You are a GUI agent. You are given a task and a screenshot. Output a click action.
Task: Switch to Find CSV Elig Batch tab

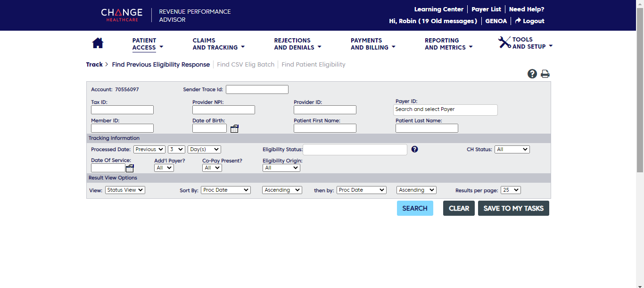pos(246,64)
